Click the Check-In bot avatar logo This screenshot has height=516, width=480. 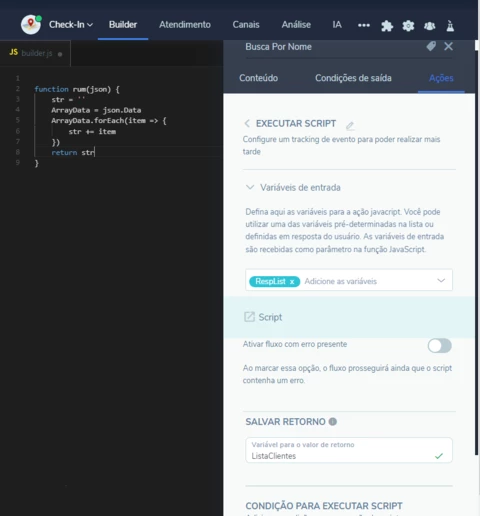31,24
